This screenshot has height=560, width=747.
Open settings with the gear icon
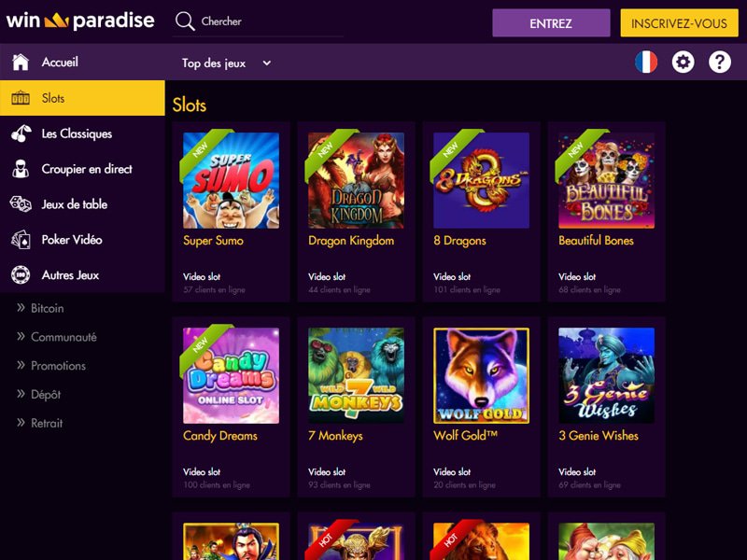point(684,62)
